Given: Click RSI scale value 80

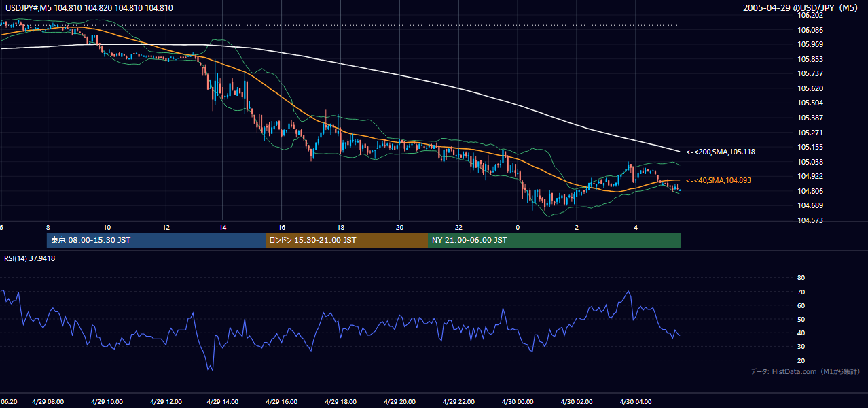Looking at the screenshot, I should pos(801,278).
